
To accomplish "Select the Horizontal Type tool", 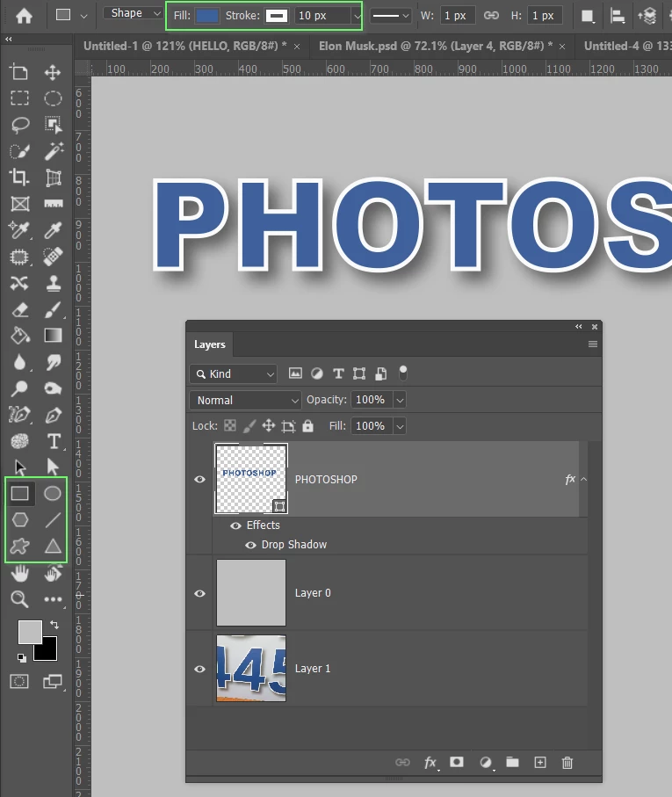I will (53, 441).
